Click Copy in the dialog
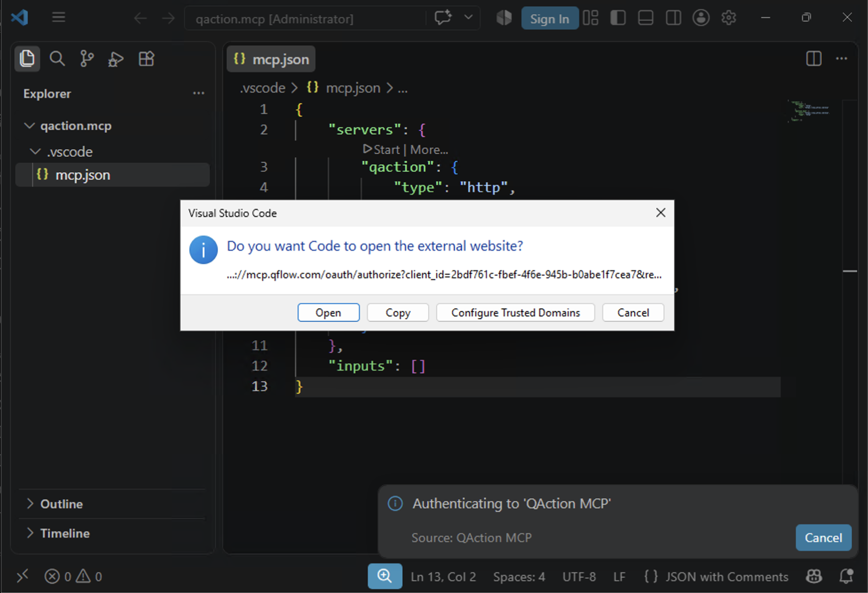The height and width of the screenshot is (593, 868). tap(398, 312)
